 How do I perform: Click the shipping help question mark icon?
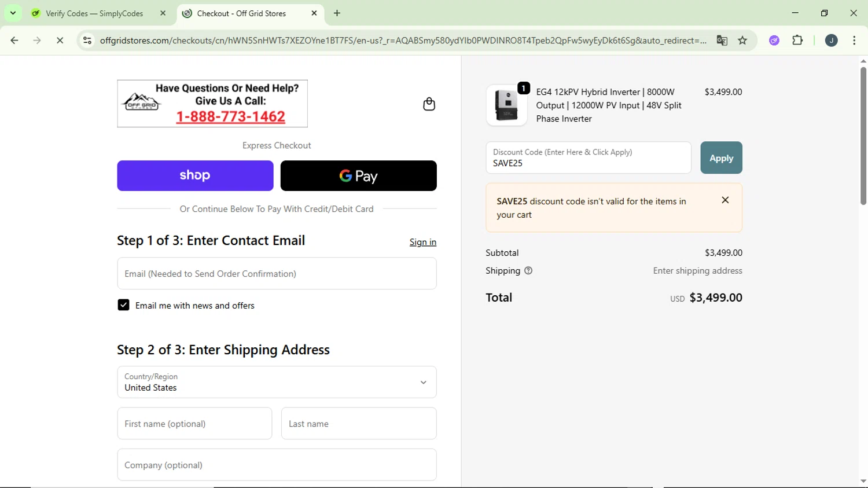528,270
